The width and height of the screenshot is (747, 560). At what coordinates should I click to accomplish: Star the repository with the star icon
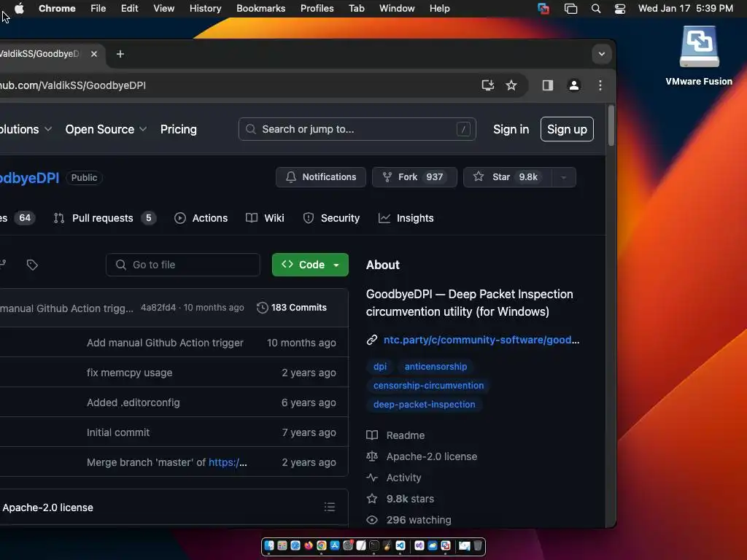[479, 176]
